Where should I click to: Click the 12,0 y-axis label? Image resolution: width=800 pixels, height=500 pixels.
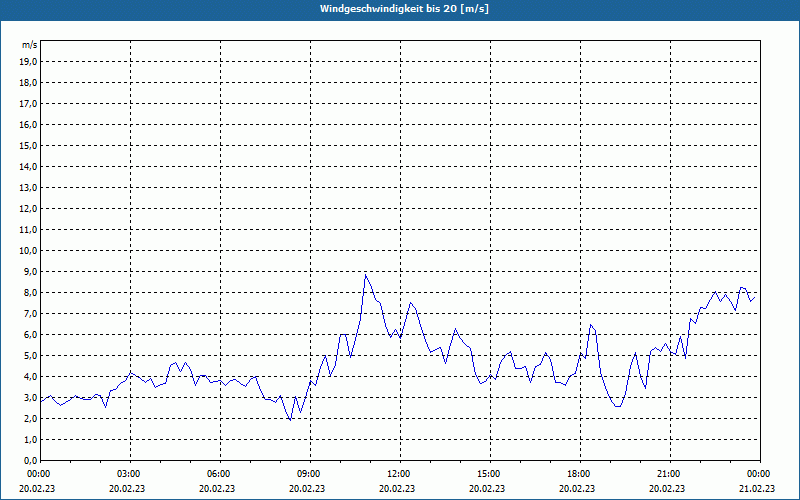tap(29, 209)
